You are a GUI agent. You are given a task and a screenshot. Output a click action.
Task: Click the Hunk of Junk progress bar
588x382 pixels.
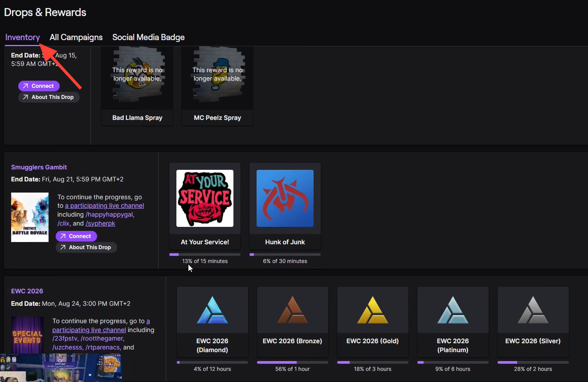(285, 255)
